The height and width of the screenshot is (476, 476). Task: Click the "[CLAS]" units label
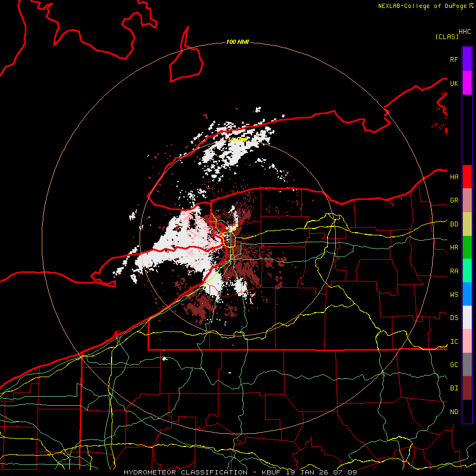pyautogui.click(x=447, y=36)
